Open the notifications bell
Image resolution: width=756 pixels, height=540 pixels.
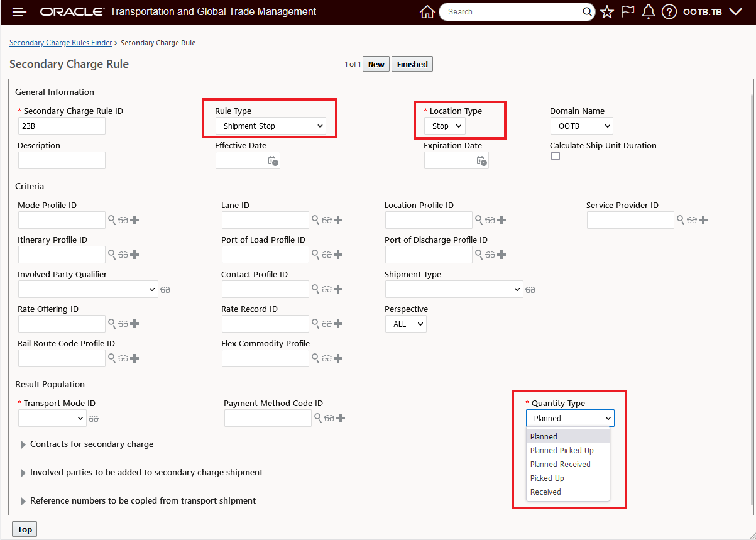tap(649, 12)
